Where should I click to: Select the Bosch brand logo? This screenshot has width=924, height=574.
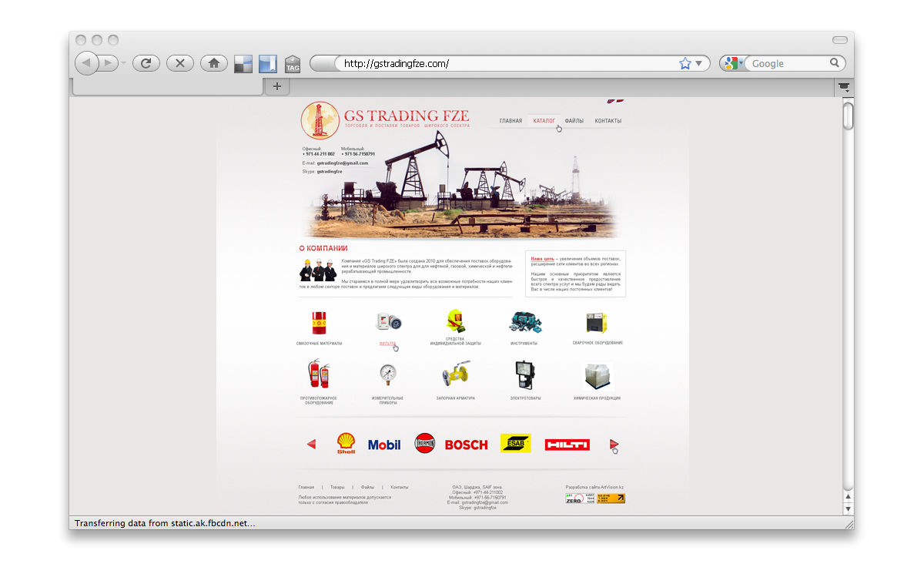(x=466, y=445)
